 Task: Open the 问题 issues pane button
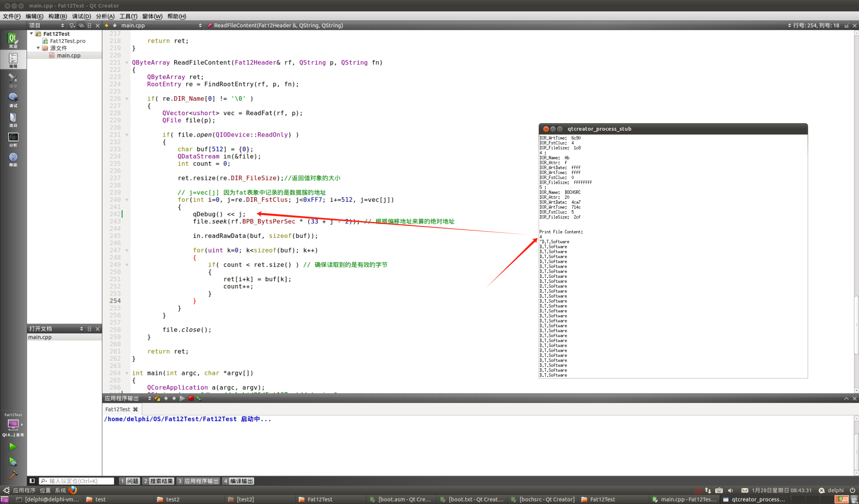(x=129, y=481)
